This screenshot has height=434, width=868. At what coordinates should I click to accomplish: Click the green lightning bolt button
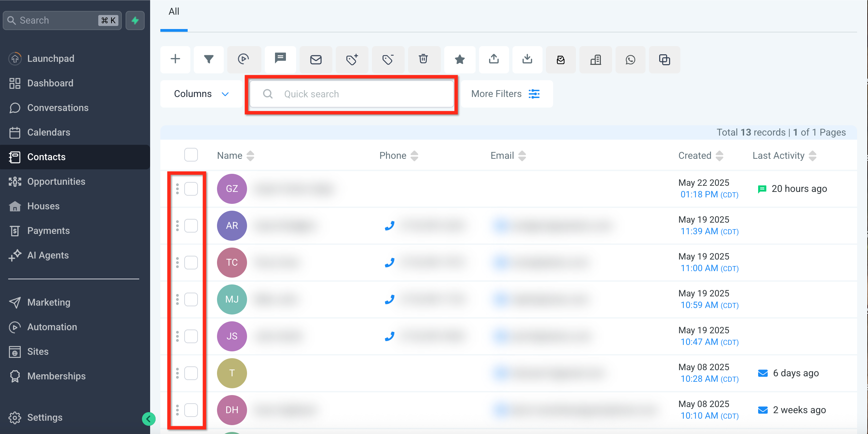pyautogui.click(x=135, y=20)
